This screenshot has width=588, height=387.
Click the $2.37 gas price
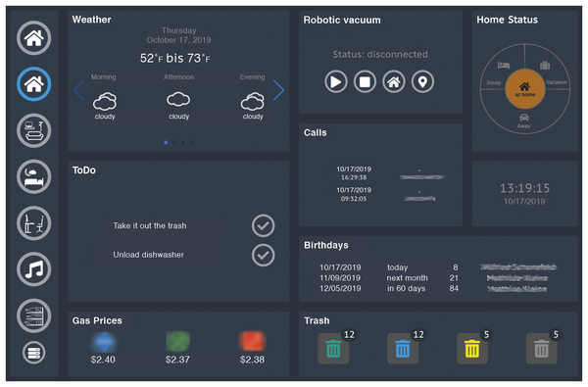point(177,360)
